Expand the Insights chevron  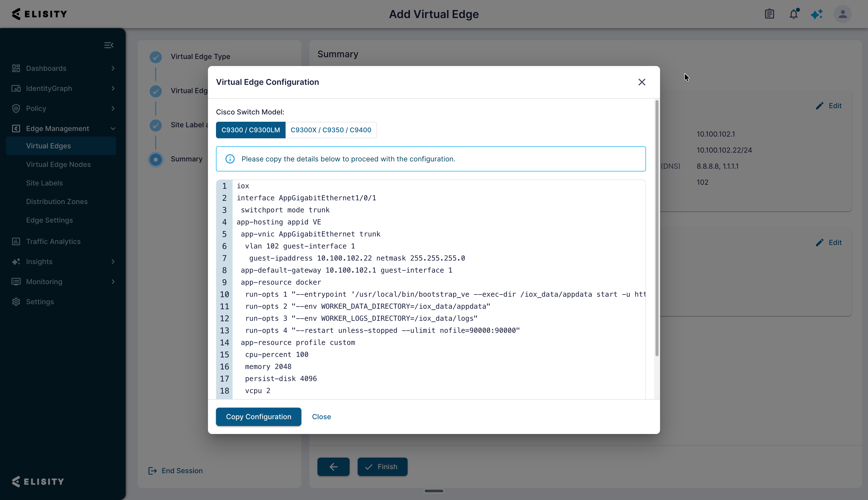[113, 261]
